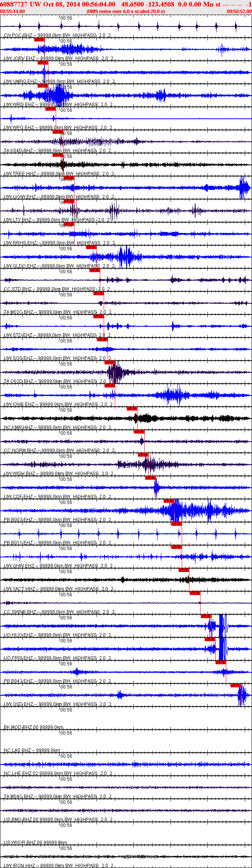Click the red pick marker on PB B003 trace
Image resolution: width=252 pixels, height=868 pixels.
coord(169,501)
